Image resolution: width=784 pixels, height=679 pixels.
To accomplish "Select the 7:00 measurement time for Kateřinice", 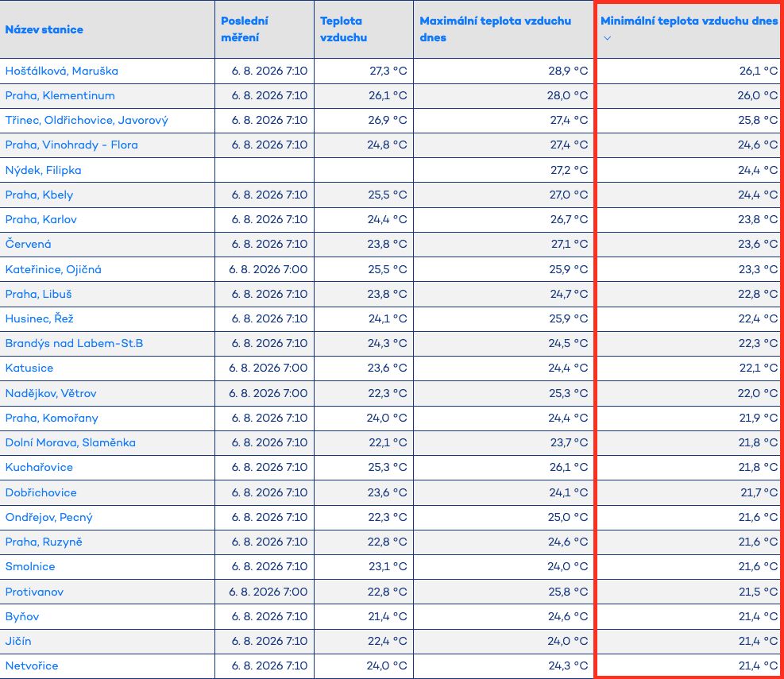I will tap(268, 269).
